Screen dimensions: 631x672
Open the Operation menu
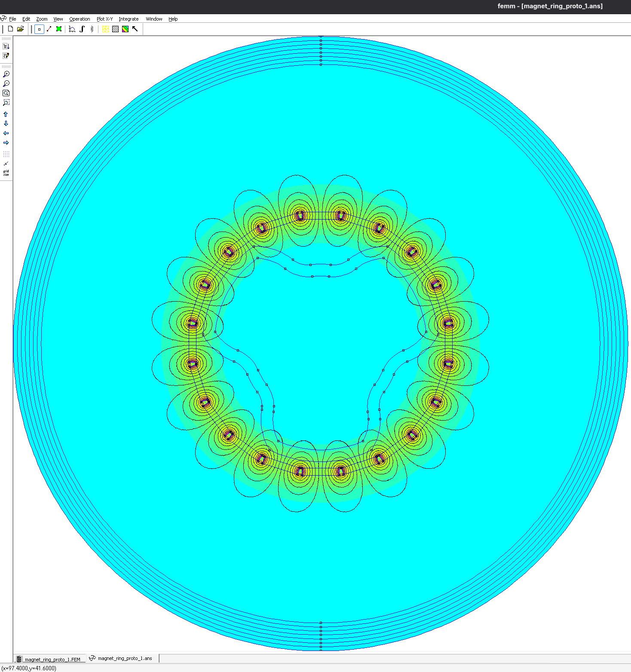click(x=80, y=19)
